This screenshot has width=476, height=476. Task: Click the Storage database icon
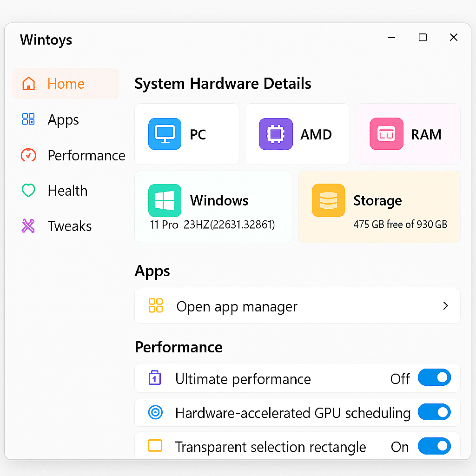tap(329, 200)
